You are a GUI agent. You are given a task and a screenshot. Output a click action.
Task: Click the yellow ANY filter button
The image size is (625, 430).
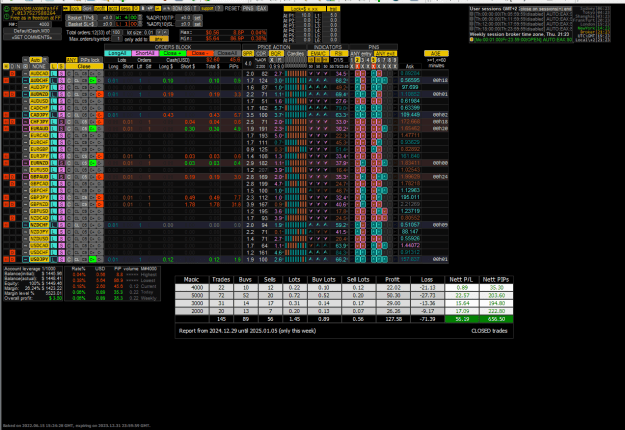[71, 60]
